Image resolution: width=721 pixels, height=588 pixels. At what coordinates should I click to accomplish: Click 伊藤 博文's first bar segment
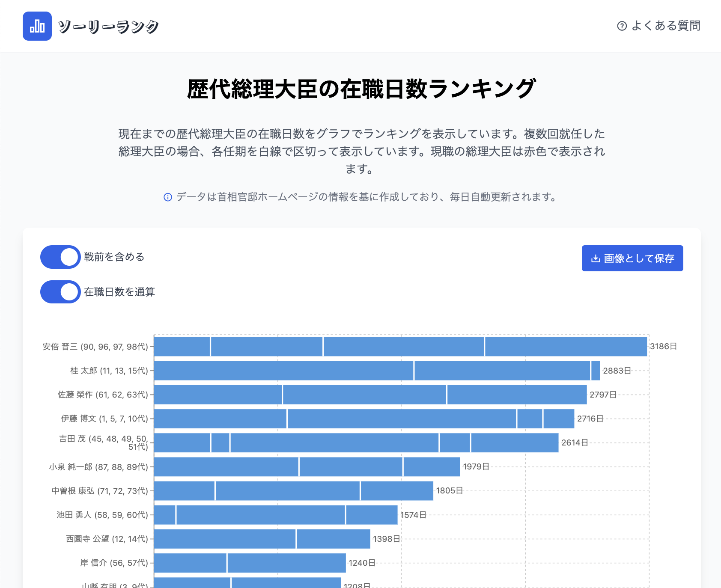coord(220,419)
